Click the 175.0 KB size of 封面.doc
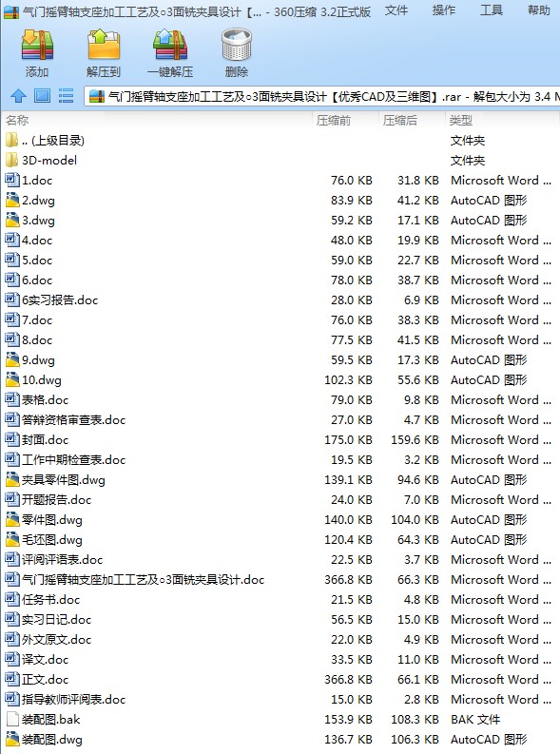The width and height of the screenshot is (560, 754). [x=348, y=439]
